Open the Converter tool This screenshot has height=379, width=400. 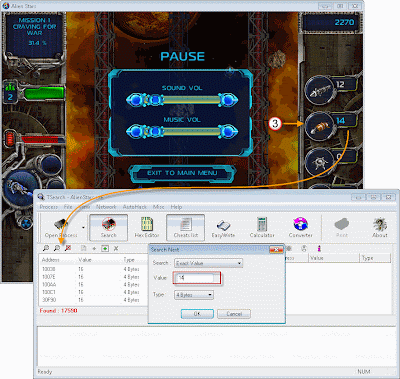click(x=300, y=227)
